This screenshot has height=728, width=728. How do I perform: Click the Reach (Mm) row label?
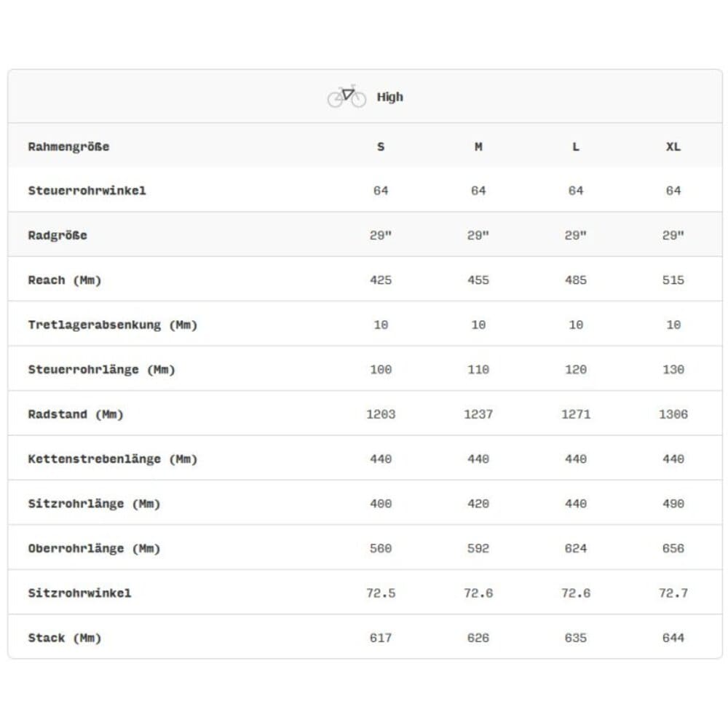(x=64, y=280)
